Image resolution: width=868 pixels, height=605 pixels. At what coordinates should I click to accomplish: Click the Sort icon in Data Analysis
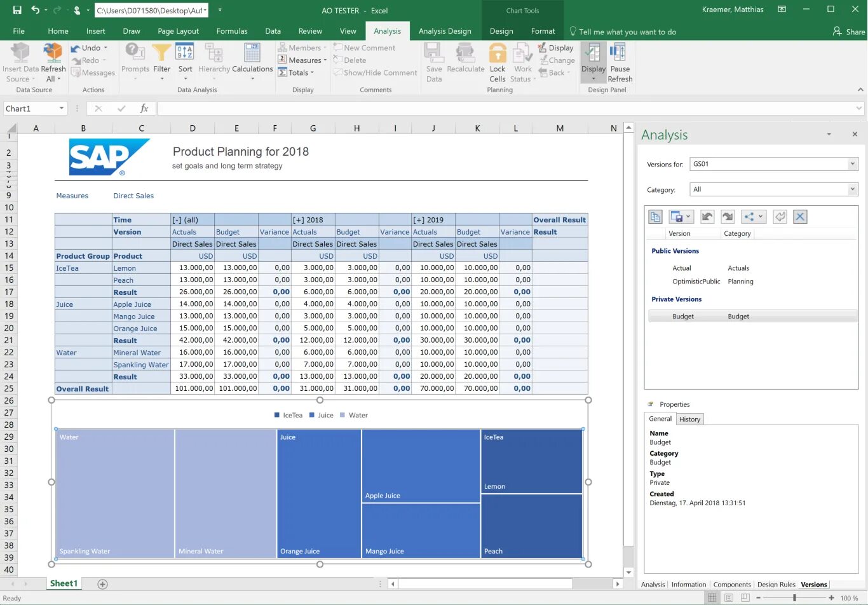click(185, 53)
